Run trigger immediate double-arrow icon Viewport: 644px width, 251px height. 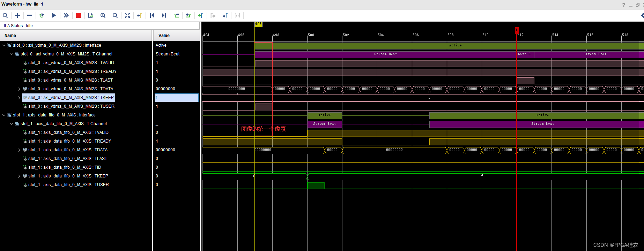pos(66,15)
